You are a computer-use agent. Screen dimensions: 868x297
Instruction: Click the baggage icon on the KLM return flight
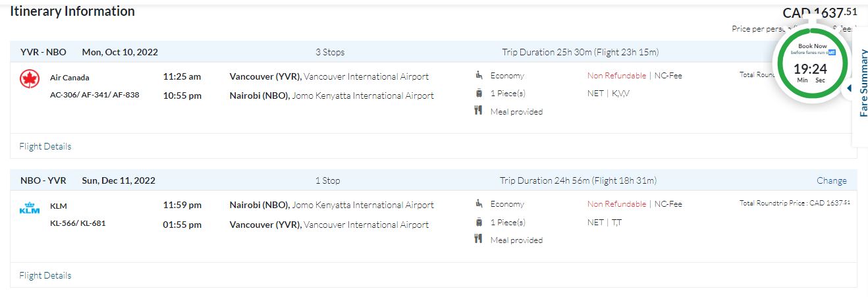(479, 222)
